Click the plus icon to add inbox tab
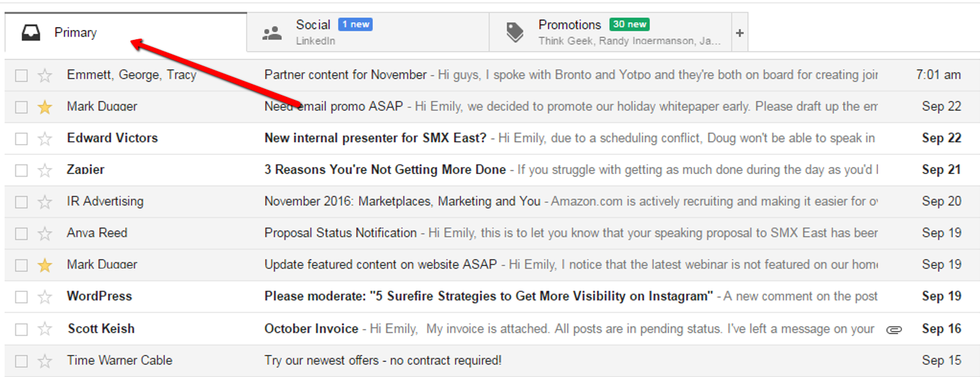Image resolution: width=980 pixels, height=377 pixels. [740, 33]
